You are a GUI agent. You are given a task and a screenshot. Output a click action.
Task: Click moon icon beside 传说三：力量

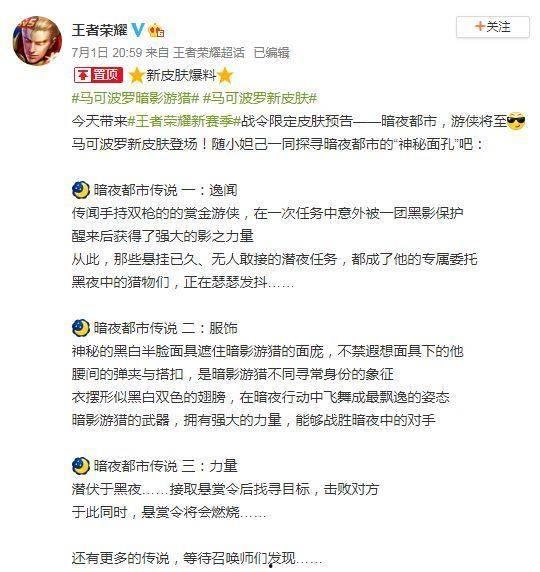pyautogui.click(x=81, y=465)
